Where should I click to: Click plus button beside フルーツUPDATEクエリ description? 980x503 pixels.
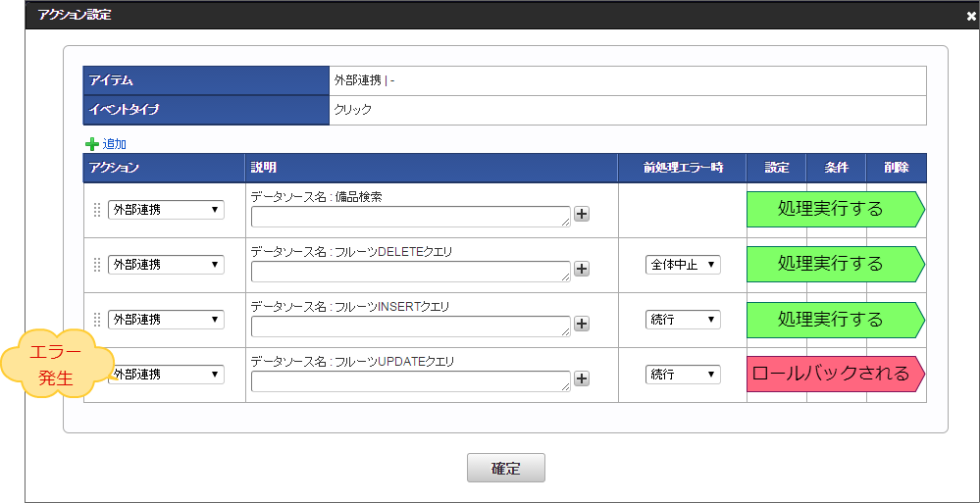click(582, 379)
